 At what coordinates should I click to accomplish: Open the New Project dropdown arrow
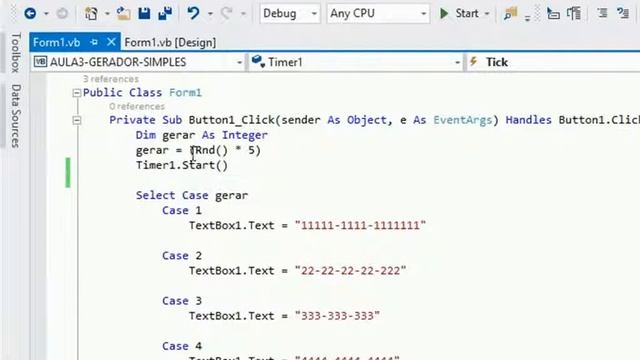pyautogui.click(x=107, y=14)
